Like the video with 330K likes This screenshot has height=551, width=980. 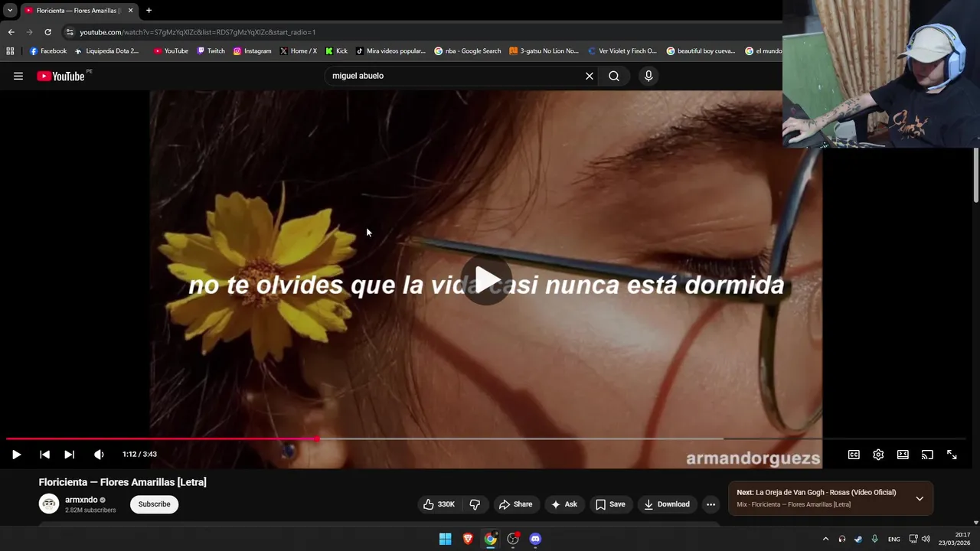[439, 504]
